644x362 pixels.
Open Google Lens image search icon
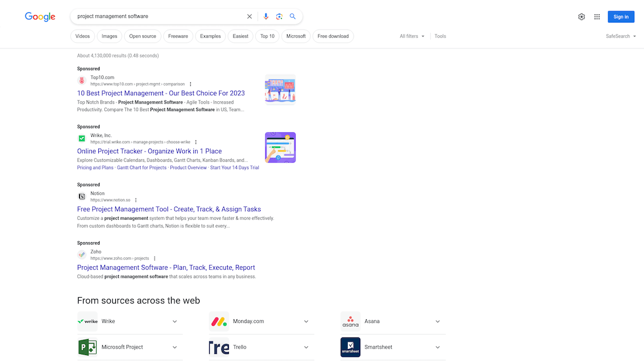pos(279,16)
